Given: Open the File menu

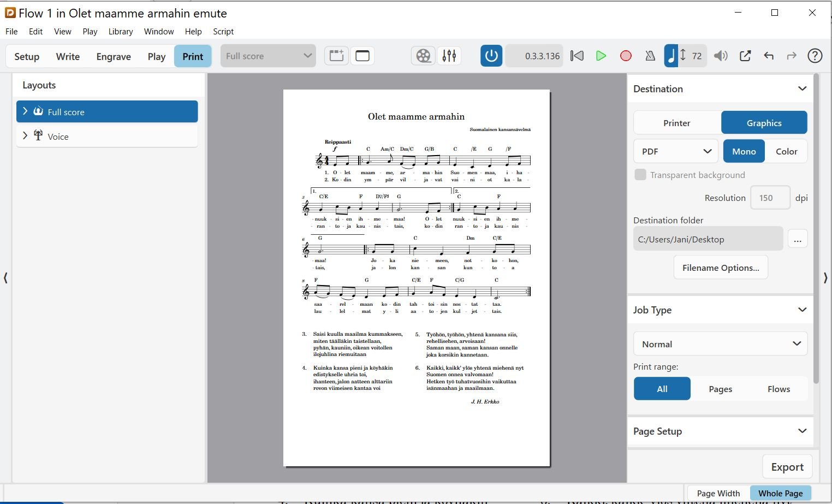Looking at the screenshot, I should point(11,32).
